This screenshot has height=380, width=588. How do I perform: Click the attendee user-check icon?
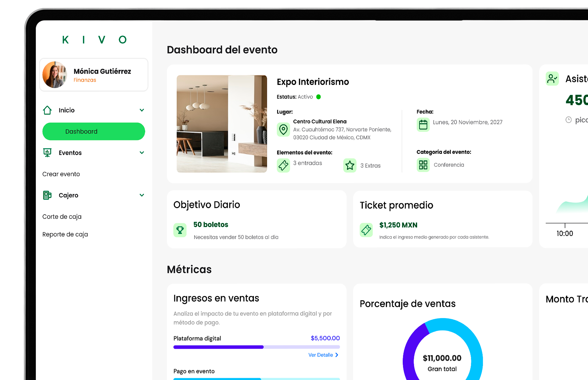(552, 79)
